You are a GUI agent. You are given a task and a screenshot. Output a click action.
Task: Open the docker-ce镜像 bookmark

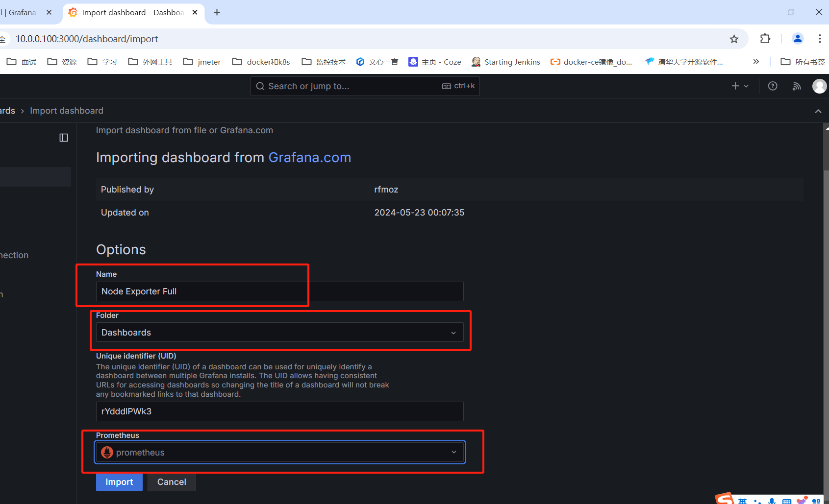[591, 62]
